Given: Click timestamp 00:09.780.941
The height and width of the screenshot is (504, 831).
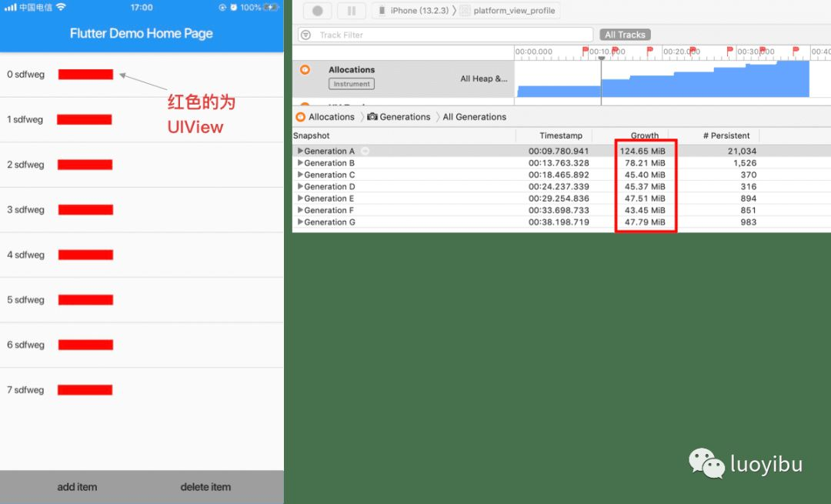Looking at the screenshot, I should pos(559,151).
